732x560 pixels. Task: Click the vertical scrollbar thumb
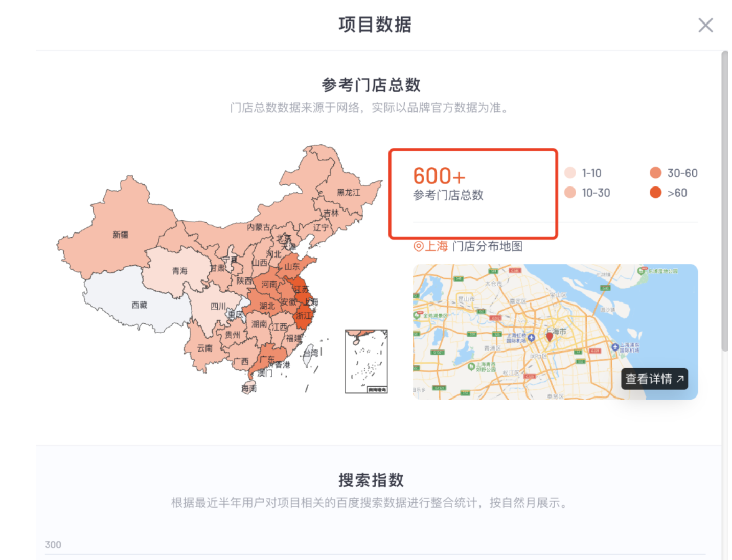click(x=724, y=201)
